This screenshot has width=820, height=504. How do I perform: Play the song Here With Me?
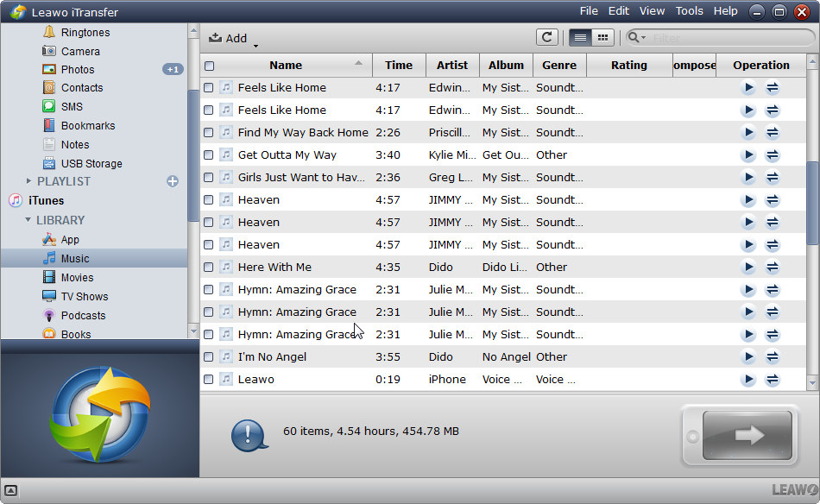[x=748, y=268]
